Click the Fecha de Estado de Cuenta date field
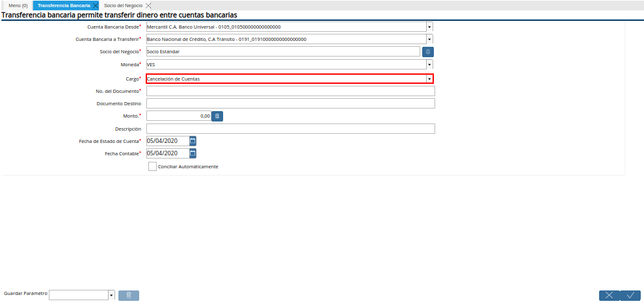This screenshot has height=308, width=644. click(168, 141)
